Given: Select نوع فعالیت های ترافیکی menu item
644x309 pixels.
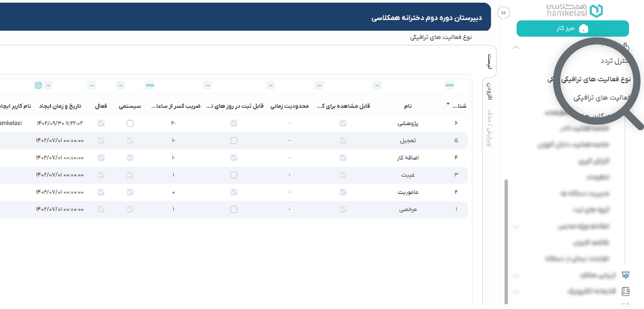Looking at the screenshot, I should tap(596, 79).
